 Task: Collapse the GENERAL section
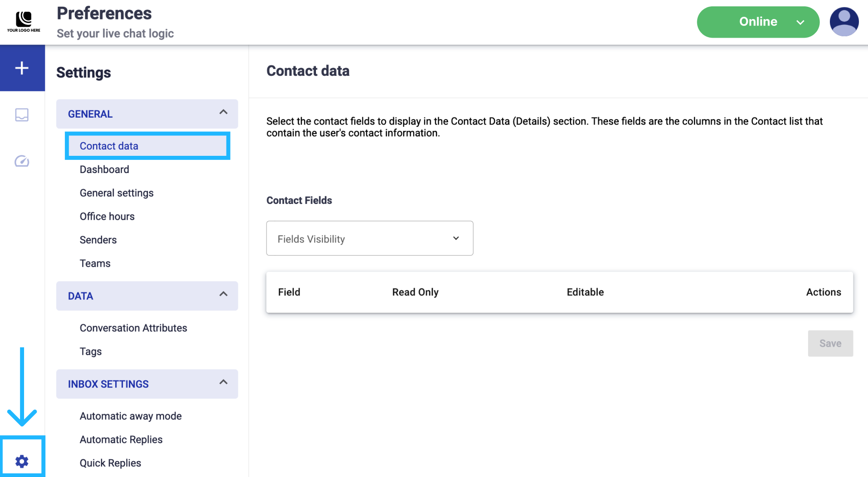click(x=223, y=113)
